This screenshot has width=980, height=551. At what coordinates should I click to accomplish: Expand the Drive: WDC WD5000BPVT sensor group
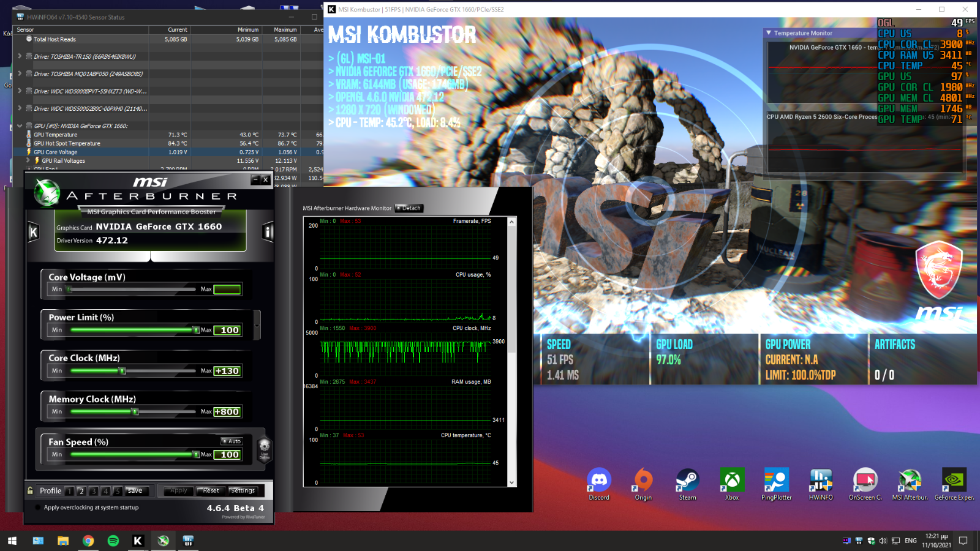(20, 91)
